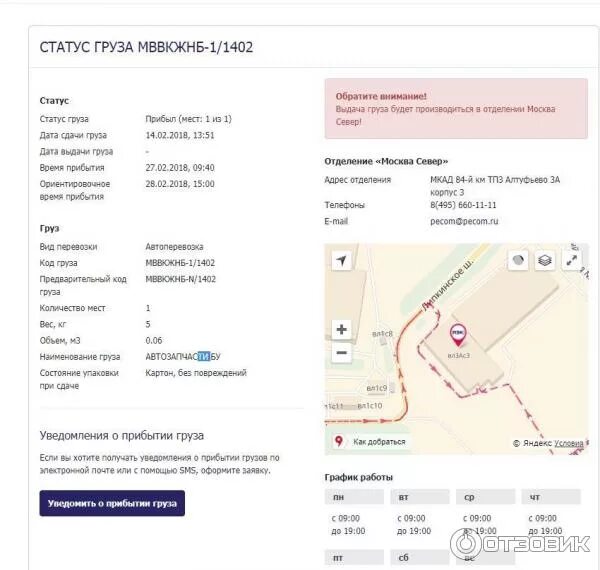The width and height of the screenshot is (600, 570).
Task: Expand the map to fullscreen
Action: pyautogui.click(x=571, y=261)
